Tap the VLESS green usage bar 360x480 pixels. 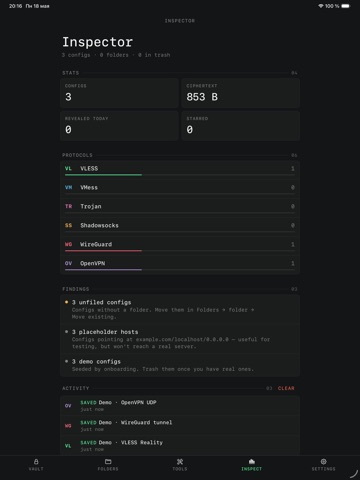pos(103,175)
